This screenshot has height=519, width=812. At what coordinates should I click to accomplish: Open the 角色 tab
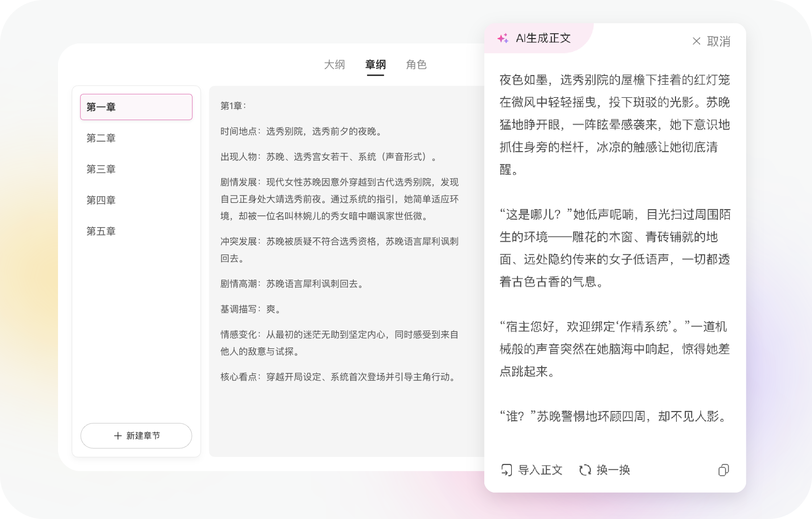(x=416, y=65)
